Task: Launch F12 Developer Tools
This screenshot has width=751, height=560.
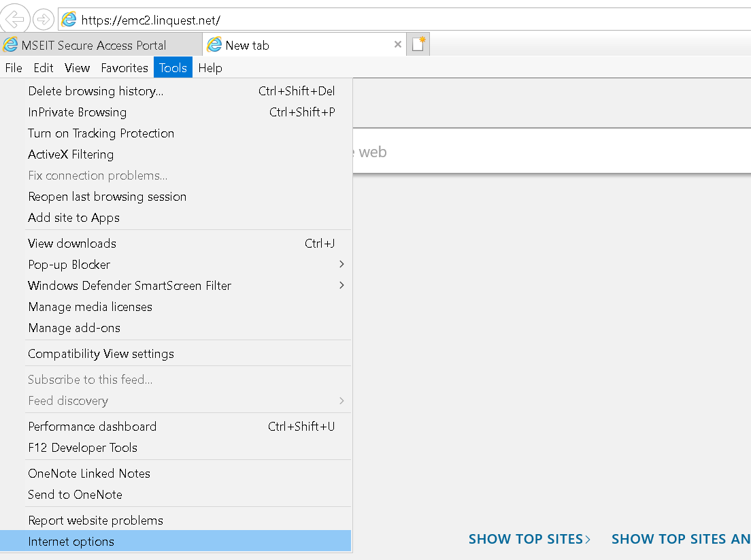Action: click(x=176, y=448)
